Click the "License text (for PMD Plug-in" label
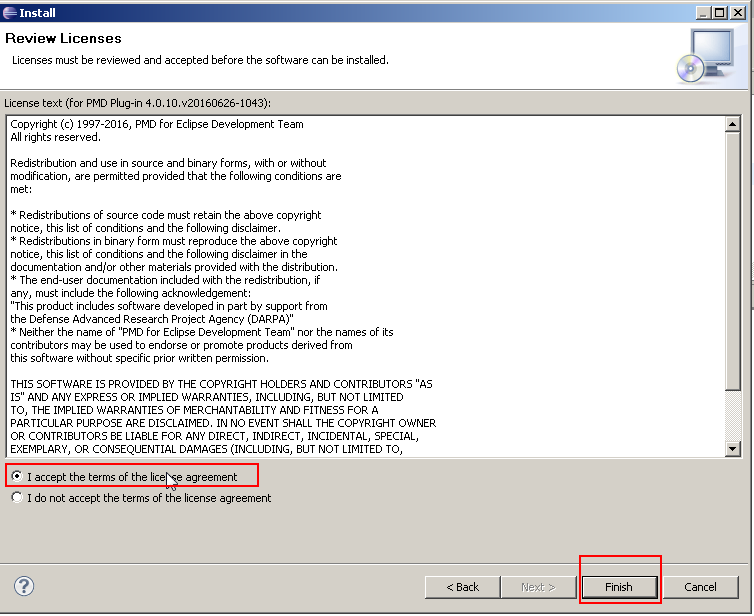The image size is (754, 616). pos(137,103)
